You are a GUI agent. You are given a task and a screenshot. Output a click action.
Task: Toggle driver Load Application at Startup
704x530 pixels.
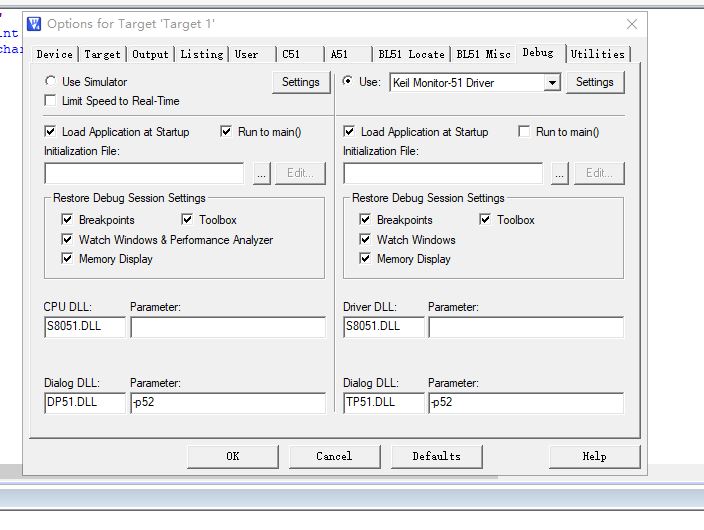(x=349, y=132)
